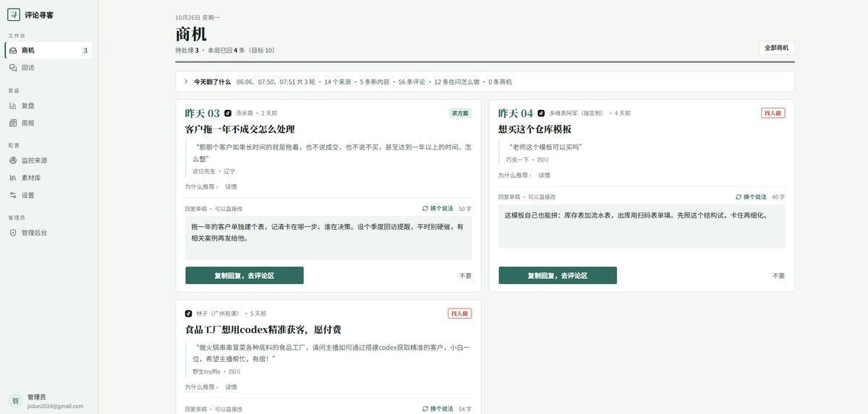The image size is (868, 414).
Task: Open 详情 on 仓库模板 card
Action: click(x=544, y=175)
